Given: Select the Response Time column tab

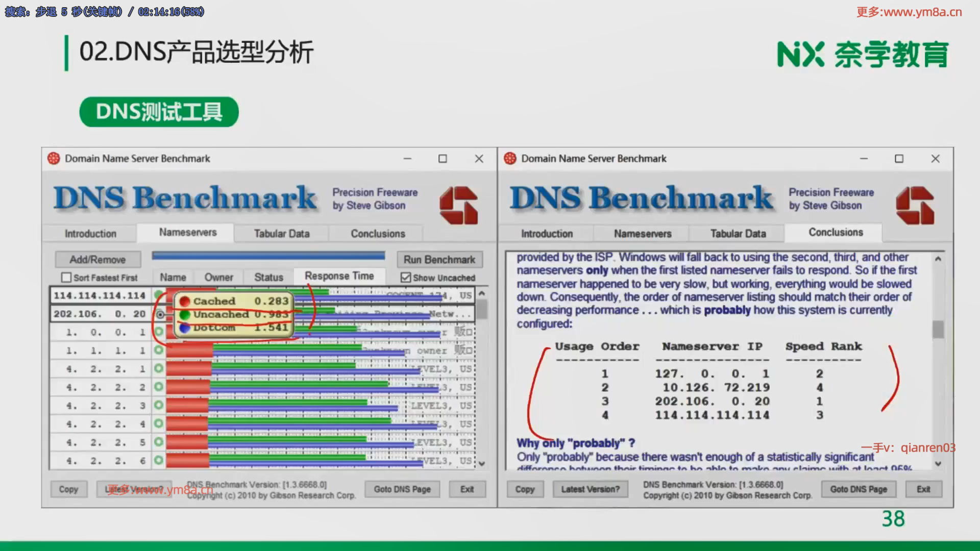Looking at the screenshot, I should coord(339,276).
